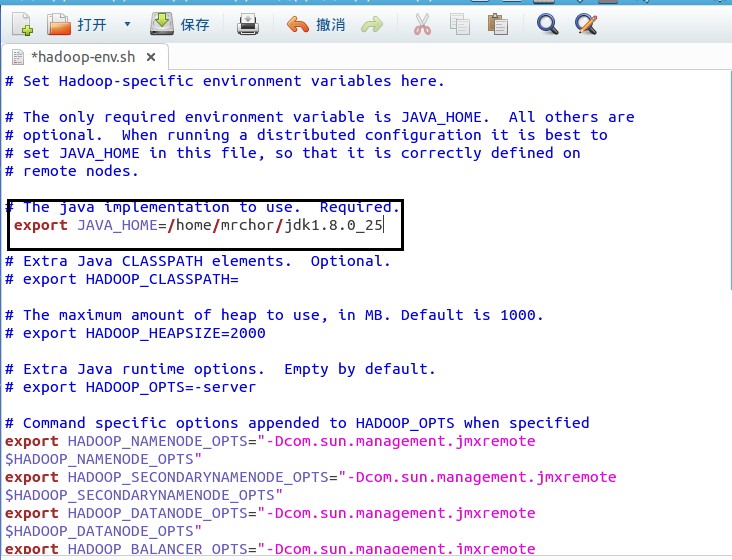Viewport: 732px width, 560px height.
Task: Click '$HADOOP_SECONDARYNAMENODE_OPTS"' continuation line
Action: pos(144,496)
